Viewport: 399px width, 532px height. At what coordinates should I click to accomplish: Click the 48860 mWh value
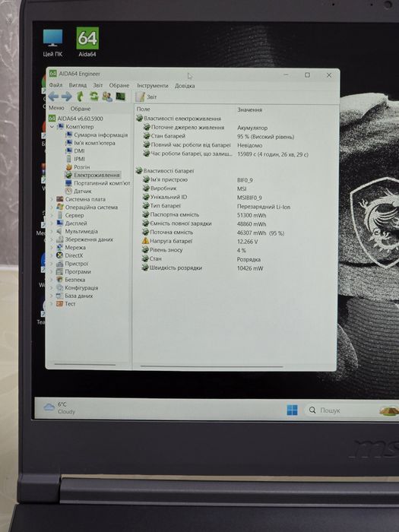tap(252, 224)
